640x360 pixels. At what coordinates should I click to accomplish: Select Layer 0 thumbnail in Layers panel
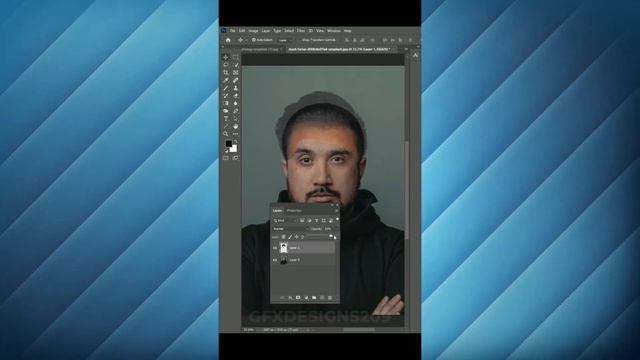[x=284, y=260]
